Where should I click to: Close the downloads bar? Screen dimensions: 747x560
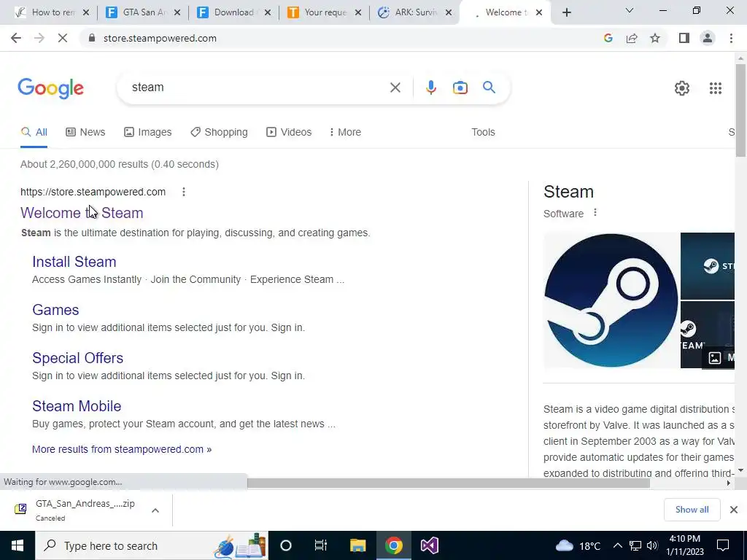(x=734, y=510)
